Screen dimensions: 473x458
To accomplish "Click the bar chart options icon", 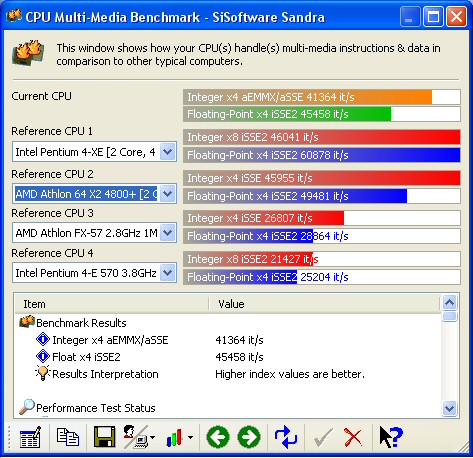I will tap(174, 437).
